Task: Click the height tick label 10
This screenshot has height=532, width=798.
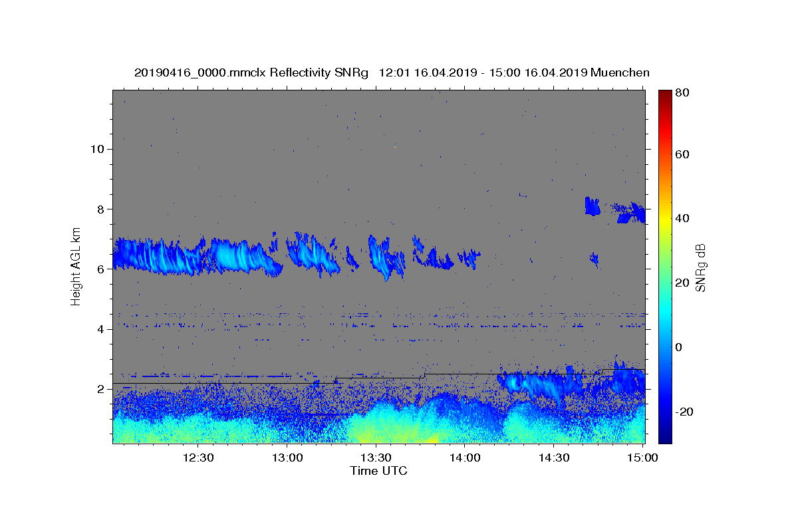Action: (96, 148)
